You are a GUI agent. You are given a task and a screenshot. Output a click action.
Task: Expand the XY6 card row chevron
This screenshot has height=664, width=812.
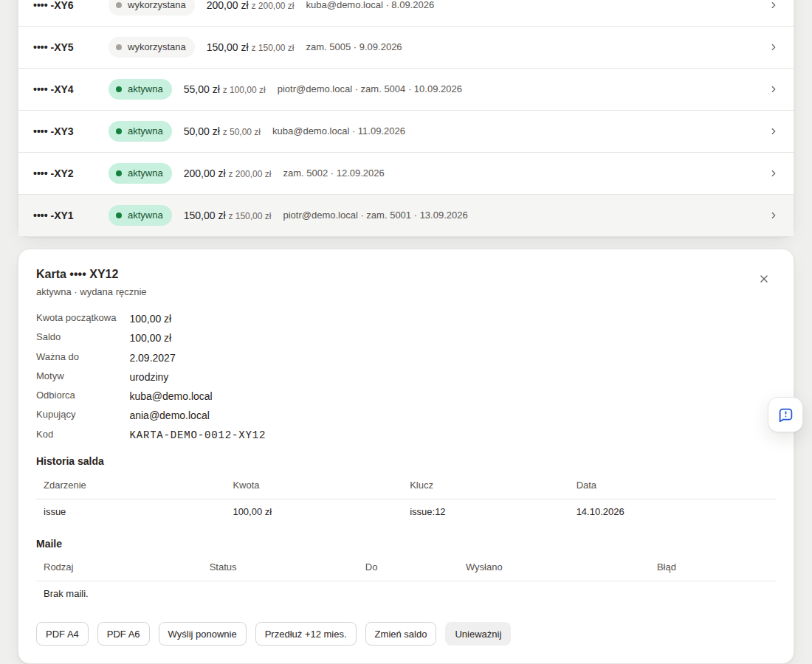pos(773,5)
